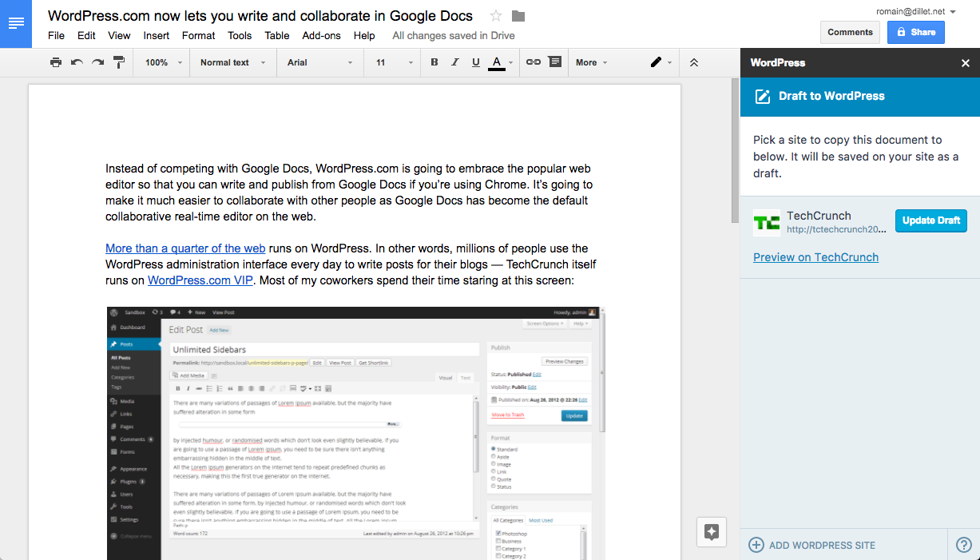Screen dimensions: 980x560
Task: Open the text color picker
Action: tap(497, 62)
